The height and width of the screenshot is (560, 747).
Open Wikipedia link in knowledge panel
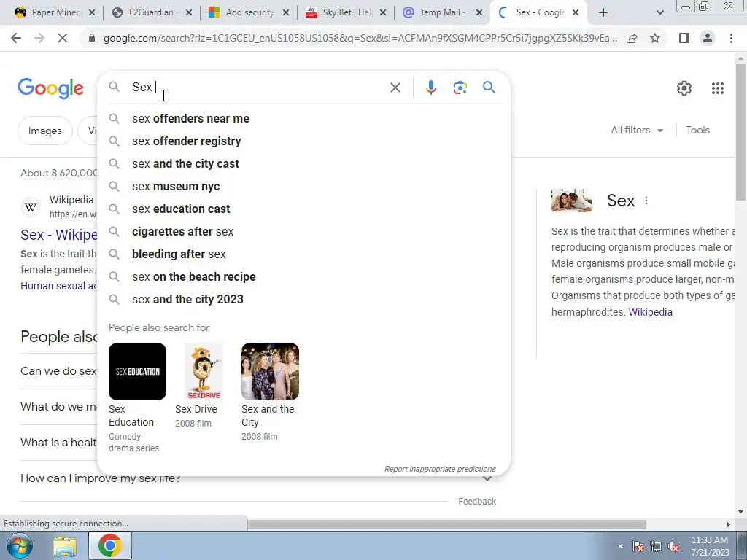tap(650, 312)
